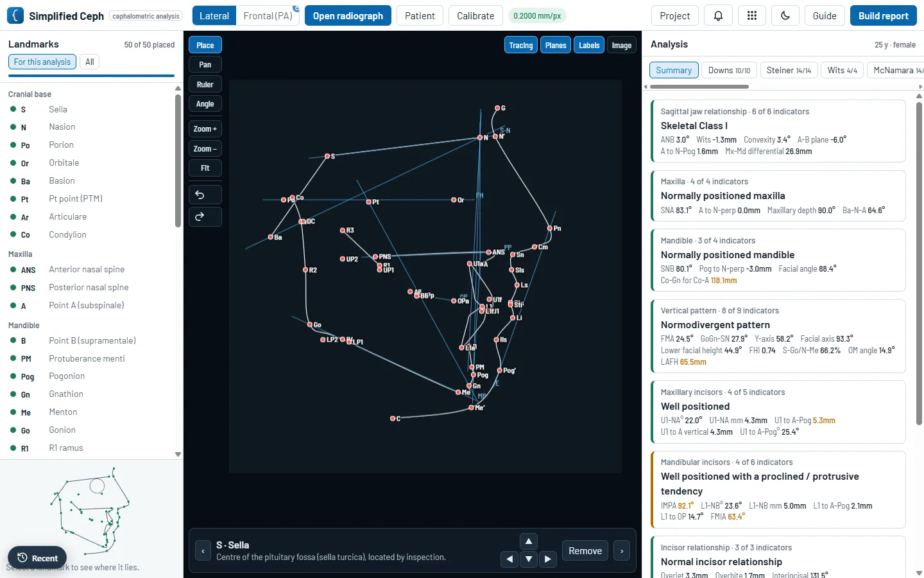The height and width of the screenshot is (578, 924).
Task: Select the Ruler tool
Action: coord(205,84)
